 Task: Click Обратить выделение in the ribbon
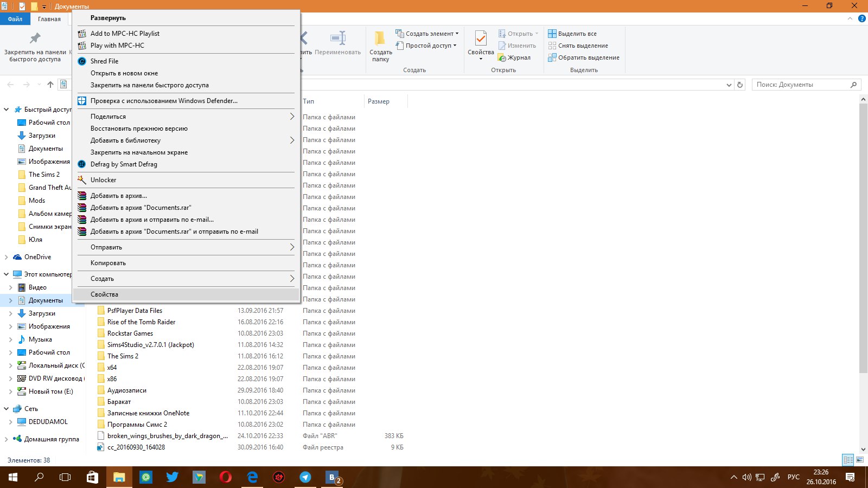tap(584, 57)
